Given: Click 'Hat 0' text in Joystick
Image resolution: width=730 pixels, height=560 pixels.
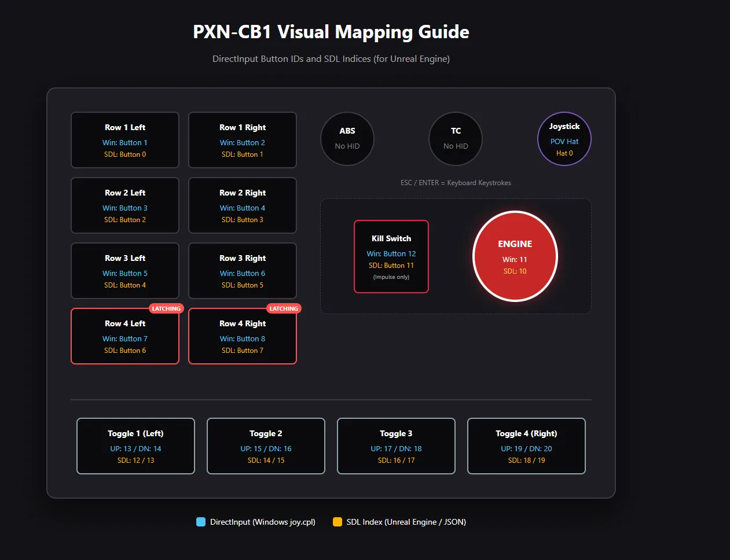Looking at the screenshot, I should (x=564, y=153).
